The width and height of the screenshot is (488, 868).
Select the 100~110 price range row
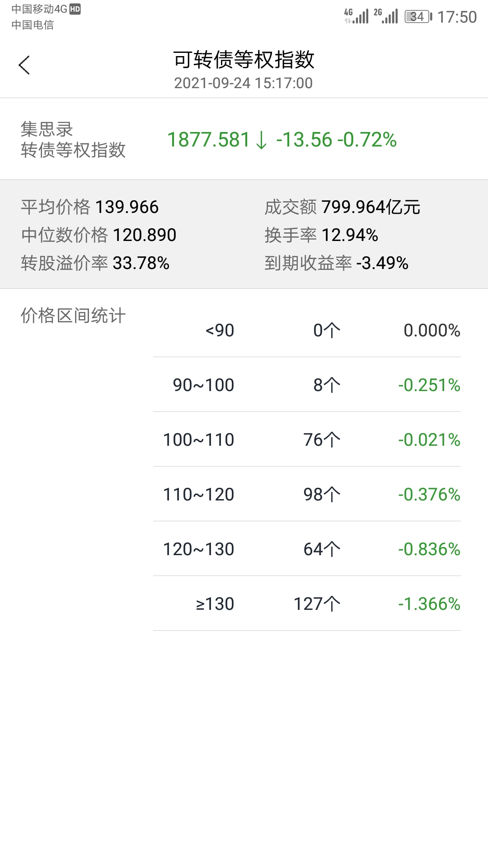point(307,440)
